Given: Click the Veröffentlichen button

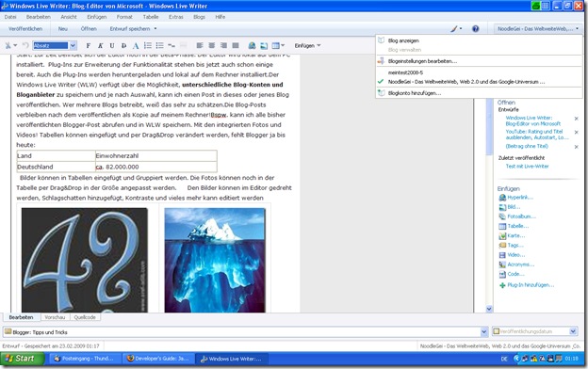Looking at the screenshot, I should click(x=25, y=29).
